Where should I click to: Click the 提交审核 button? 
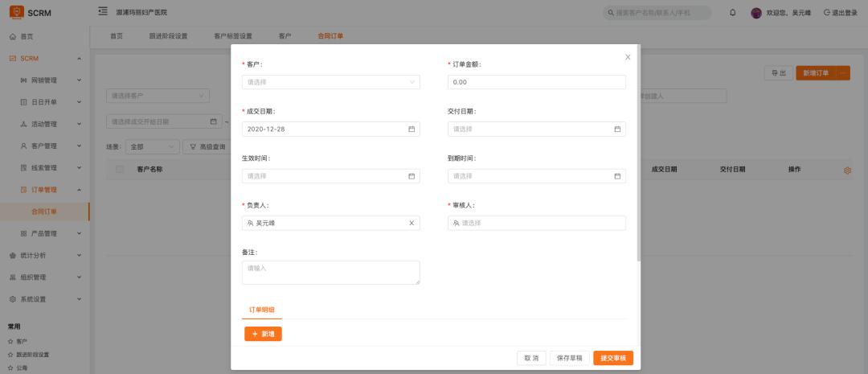coord(613,358)
